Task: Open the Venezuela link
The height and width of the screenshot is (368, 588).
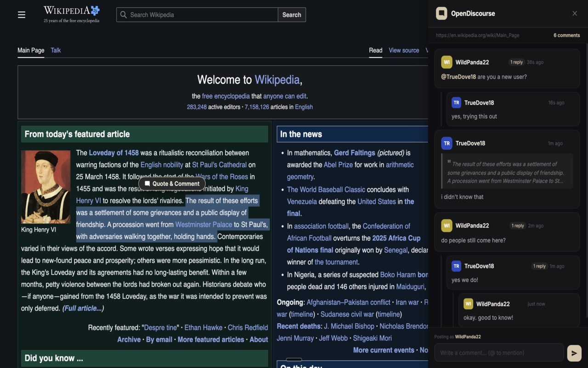Action: click(302, 201)
